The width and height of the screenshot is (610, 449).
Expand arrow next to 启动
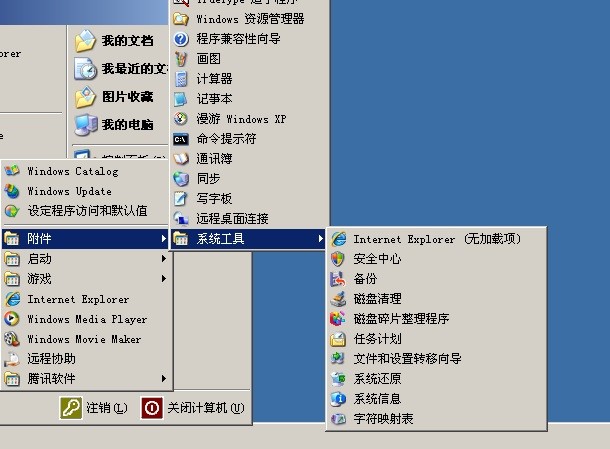point(164,259)
